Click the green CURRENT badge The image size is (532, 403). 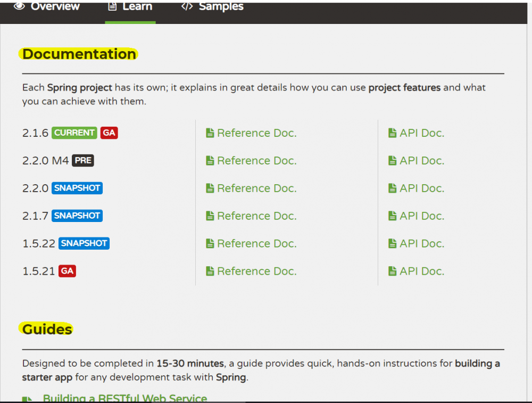74,133
